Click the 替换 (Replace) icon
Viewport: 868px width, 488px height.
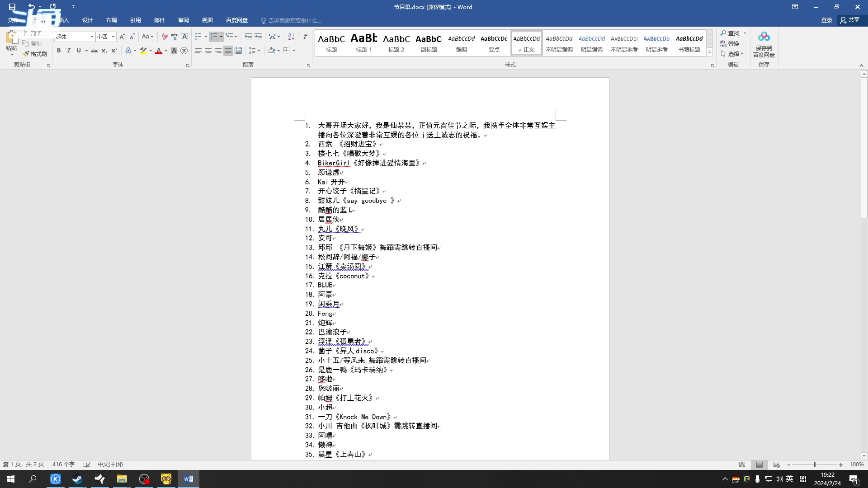732,43
